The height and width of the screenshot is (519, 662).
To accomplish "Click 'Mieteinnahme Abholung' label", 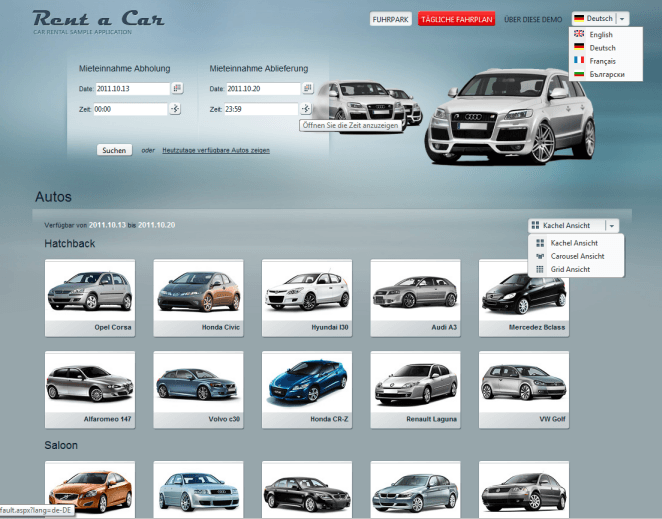I will click(125, 68).
